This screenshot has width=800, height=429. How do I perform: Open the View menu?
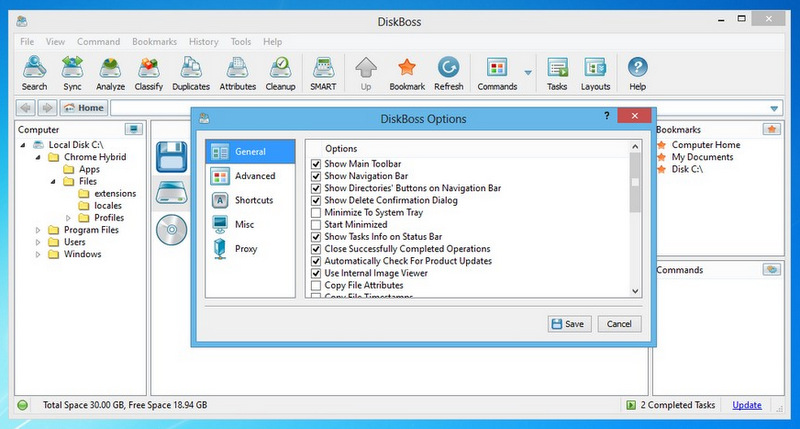click(55, 42)
